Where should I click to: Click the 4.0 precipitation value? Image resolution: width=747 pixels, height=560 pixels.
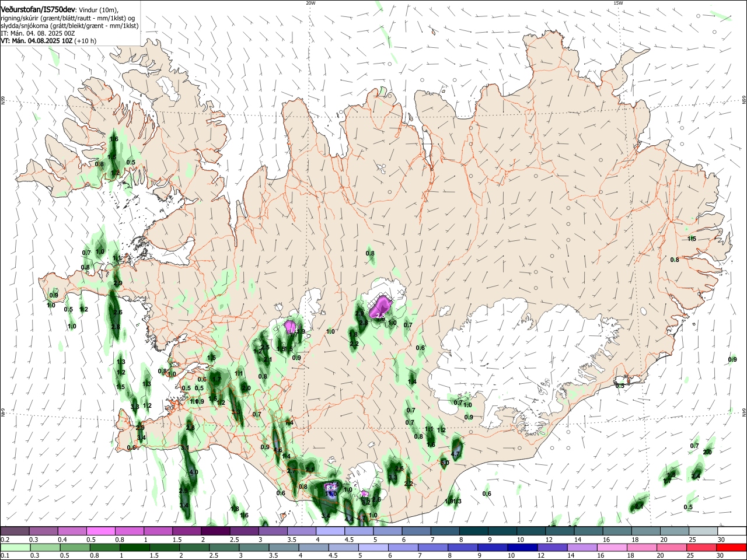coord(194,472)
